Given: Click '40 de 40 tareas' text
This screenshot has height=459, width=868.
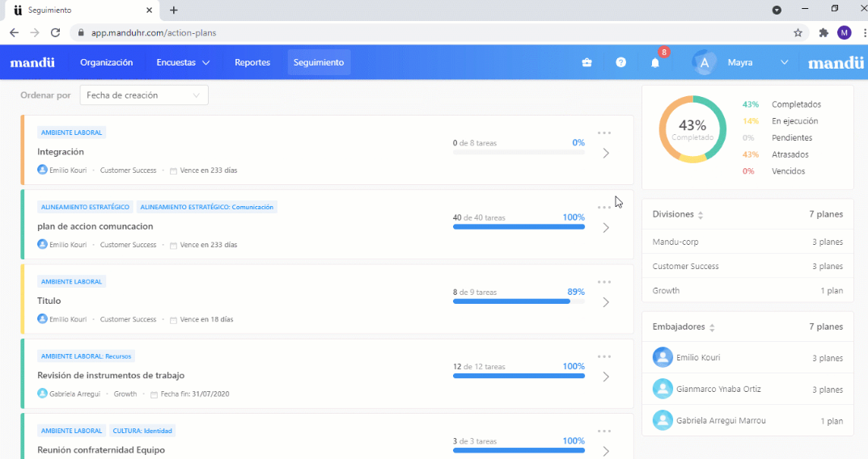Looking at the screenshot, I should 479,218.
